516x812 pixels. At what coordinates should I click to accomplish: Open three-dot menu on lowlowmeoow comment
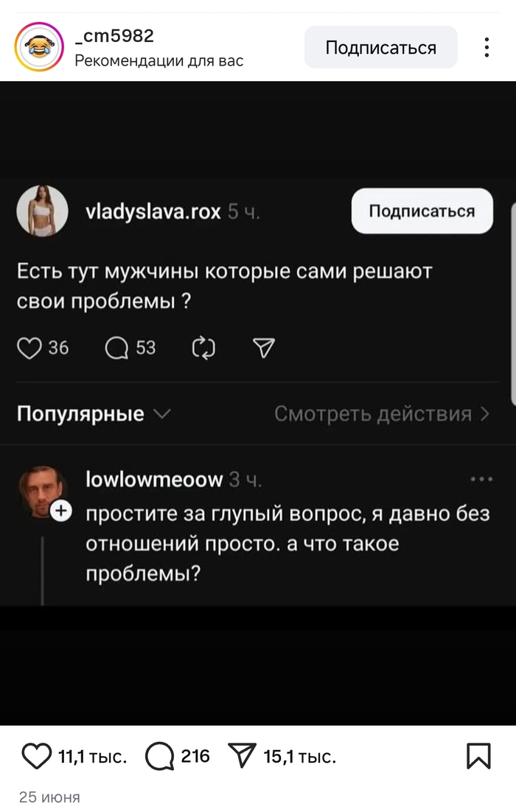(481, 480)
